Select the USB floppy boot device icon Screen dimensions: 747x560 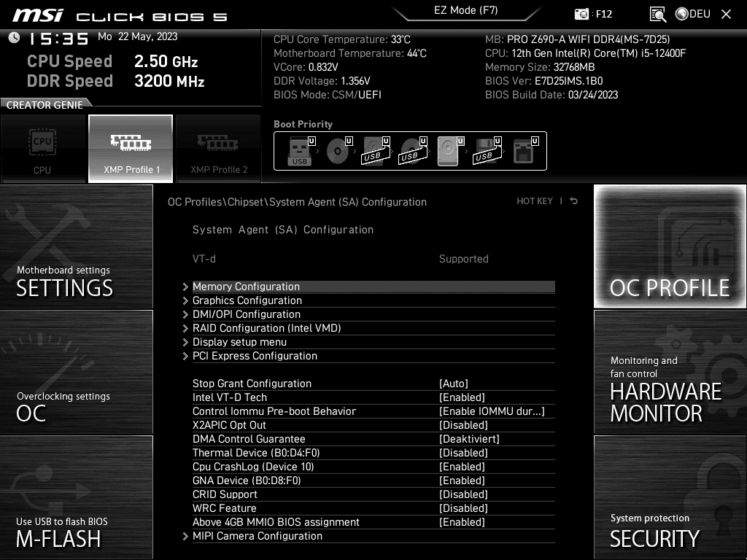pyautogui.click(x=487, y=151)
